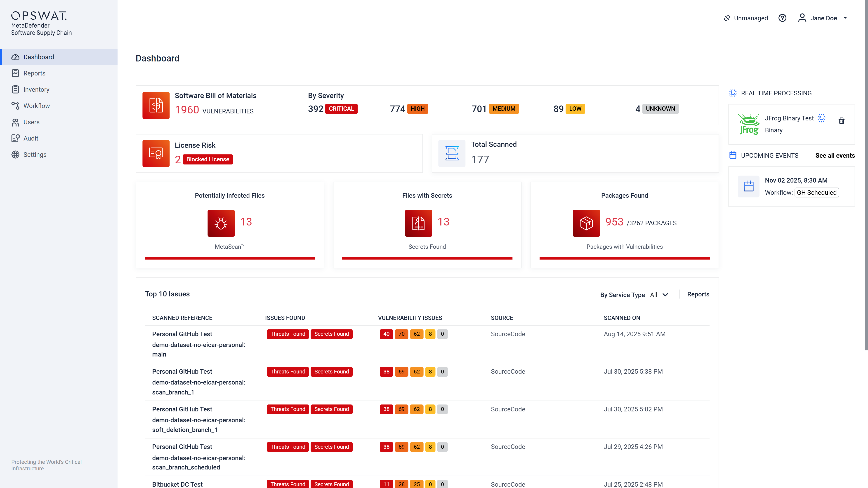The height and width of the screenshot is (488, 868).
Task: Click the MetaScan bug icon
Action: tap(221, 223)
